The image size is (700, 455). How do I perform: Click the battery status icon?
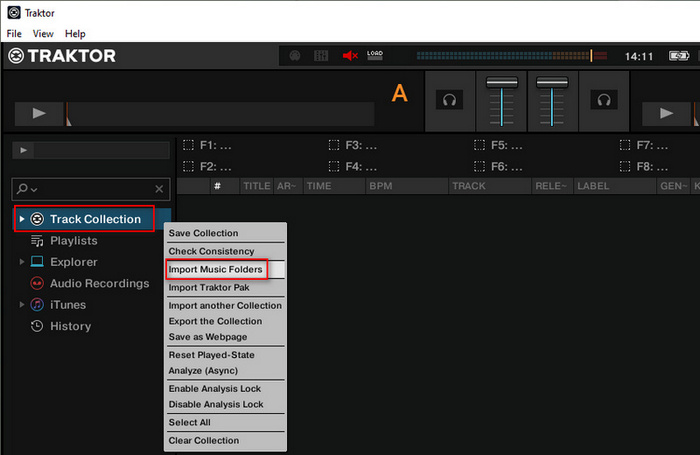point(679,56)
